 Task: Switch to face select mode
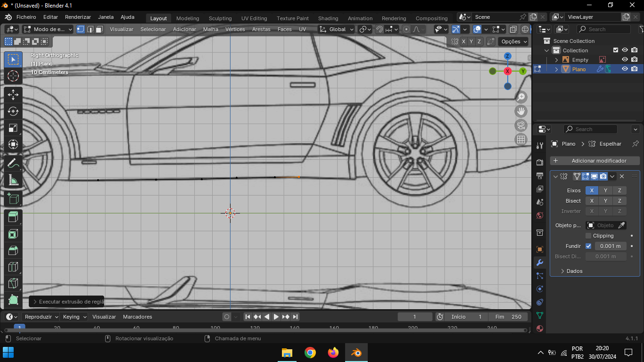tap(99, 29)
